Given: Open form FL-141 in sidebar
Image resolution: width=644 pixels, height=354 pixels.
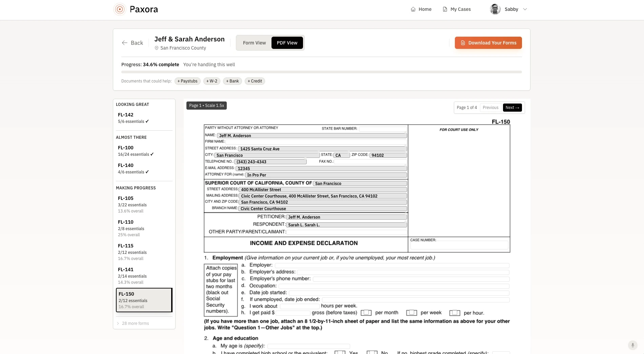Looking at the screenshot, I should (144, 276).
